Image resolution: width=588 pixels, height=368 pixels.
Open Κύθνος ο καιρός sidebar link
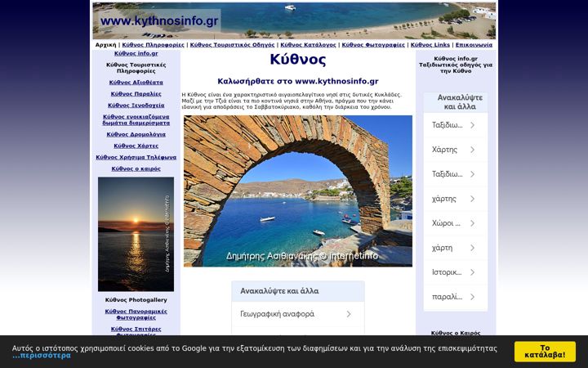tap(136, 169)
